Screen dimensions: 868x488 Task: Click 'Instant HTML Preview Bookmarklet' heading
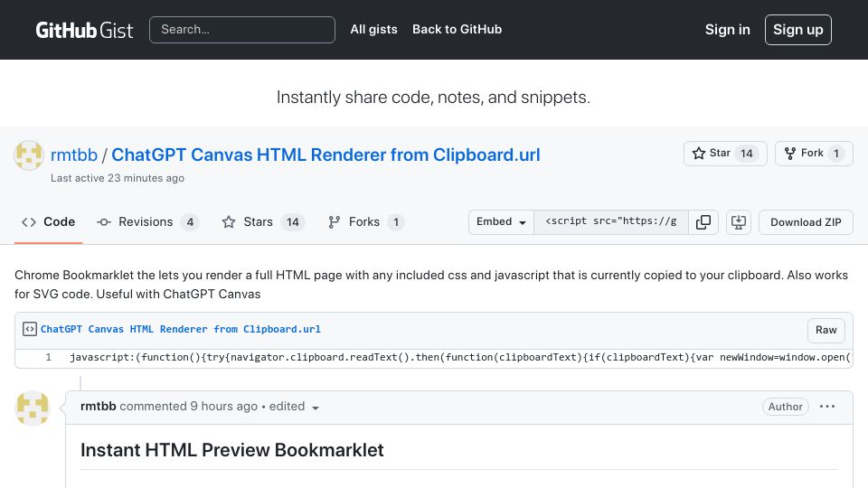point(232,450)
